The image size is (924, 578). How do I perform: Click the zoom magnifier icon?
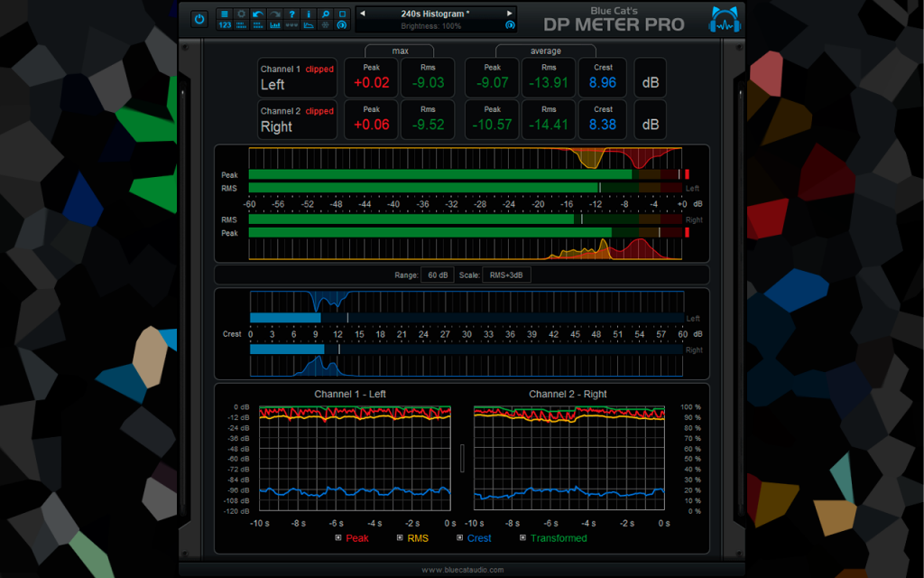click(x=325, y=14)
